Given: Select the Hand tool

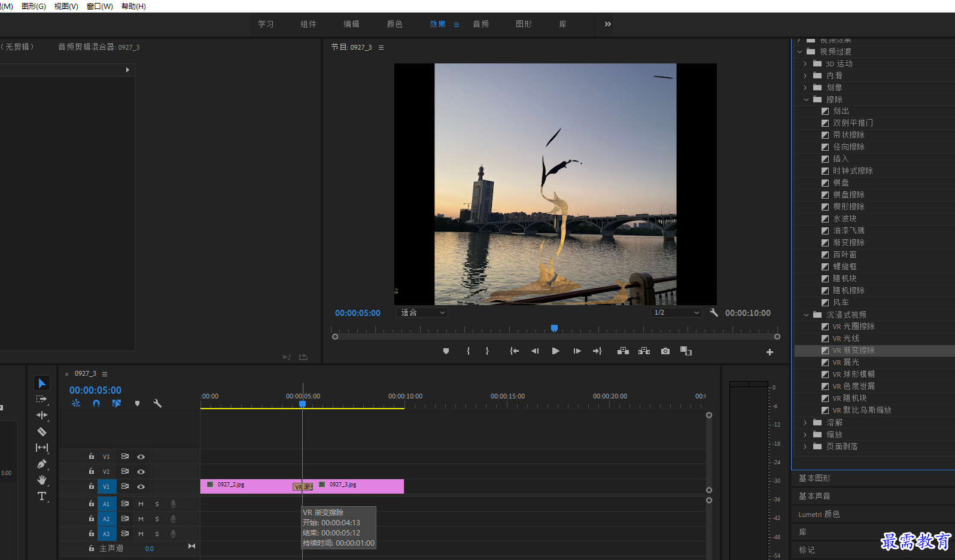Looking at the screenshot, I should (42, 480).
